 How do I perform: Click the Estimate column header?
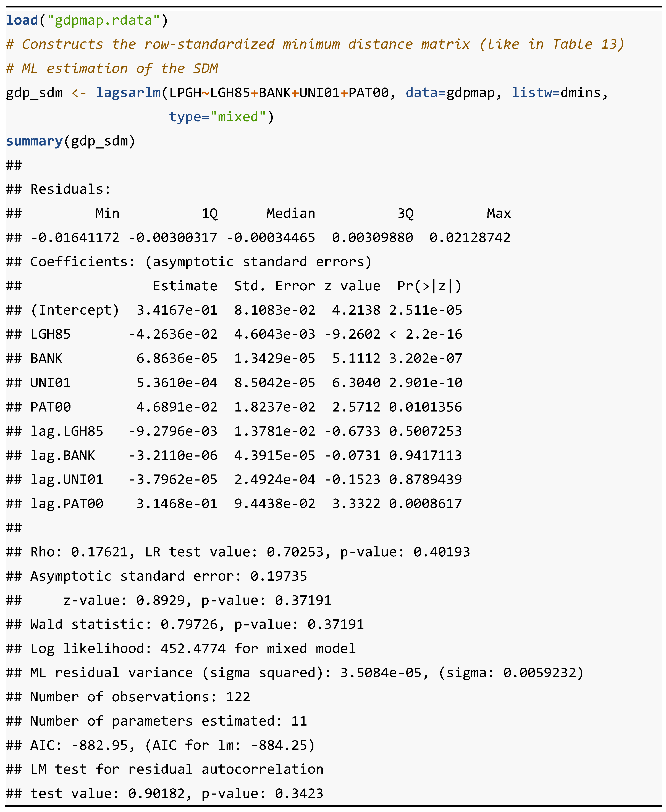click(x=185, y=286)
